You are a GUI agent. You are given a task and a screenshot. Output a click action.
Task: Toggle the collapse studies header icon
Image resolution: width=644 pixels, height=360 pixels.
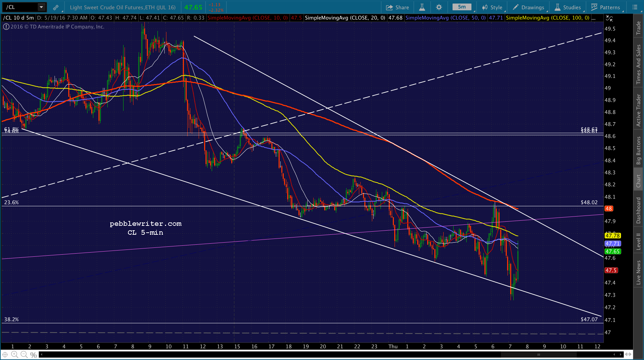pos(609,18)
